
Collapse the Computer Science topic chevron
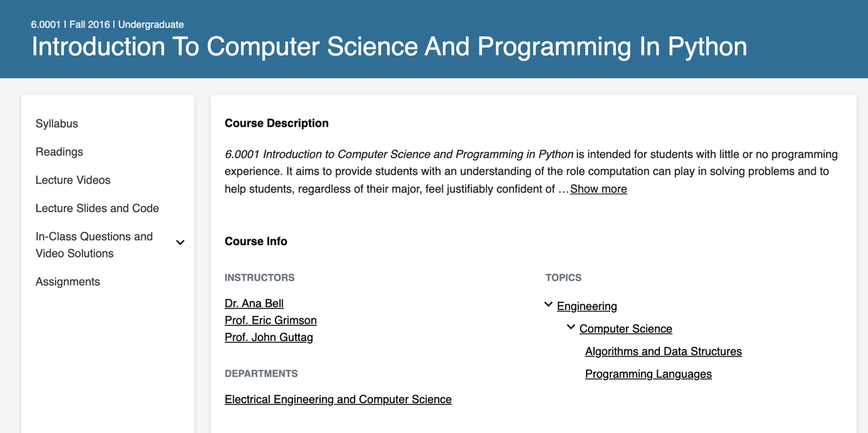click(x=571, y=327)
